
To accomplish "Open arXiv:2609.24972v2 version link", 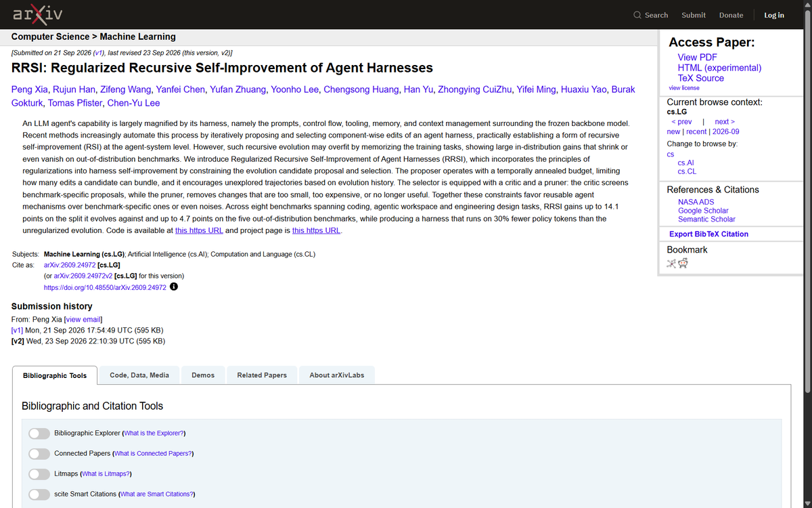I will pos(83,276).
